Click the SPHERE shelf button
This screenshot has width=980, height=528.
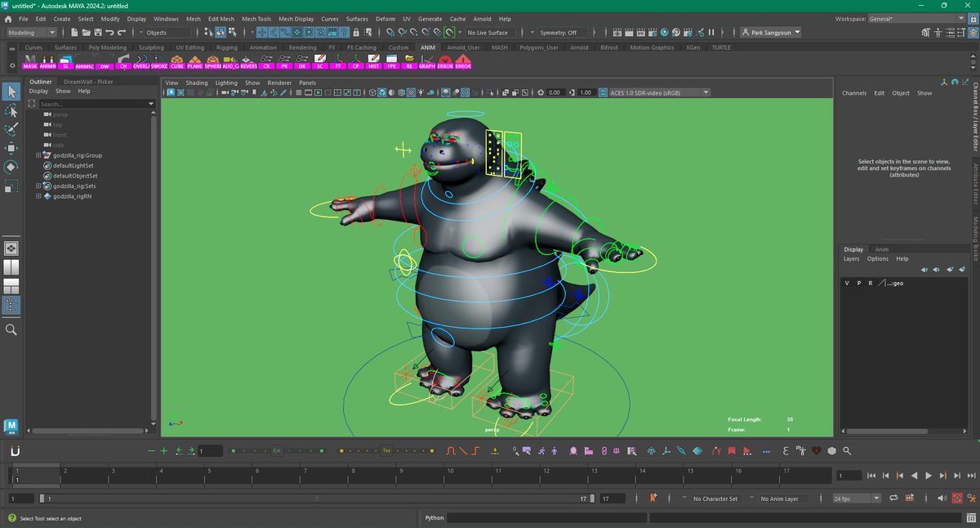tap(213, 62)
